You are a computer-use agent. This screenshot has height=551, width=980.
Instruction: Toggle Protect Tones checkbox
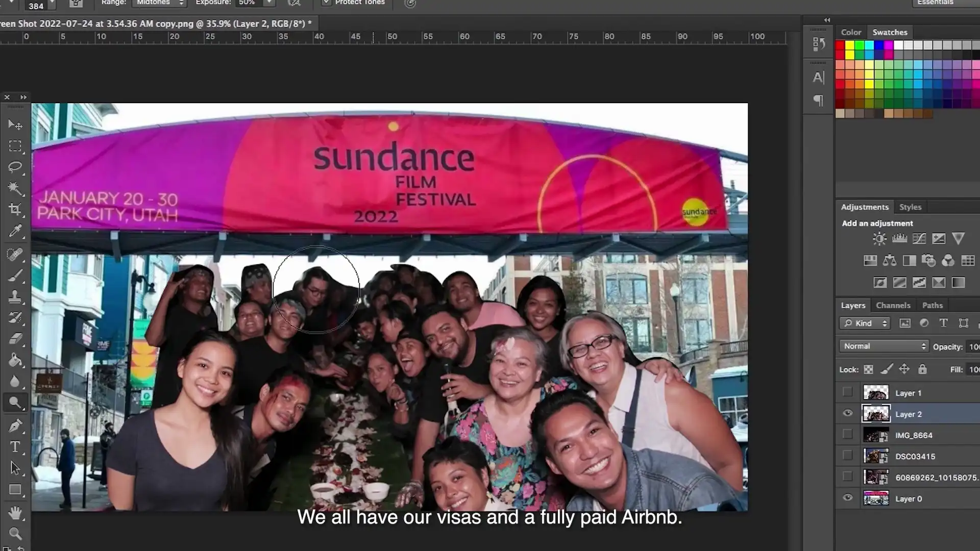326,3
